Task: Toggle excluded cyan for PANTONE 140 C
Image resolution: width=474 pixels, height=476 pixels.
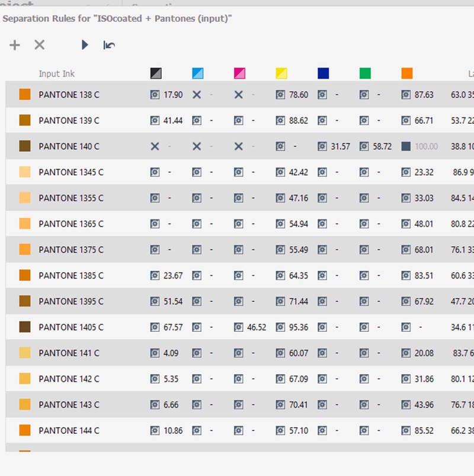Action: (197, 146)
